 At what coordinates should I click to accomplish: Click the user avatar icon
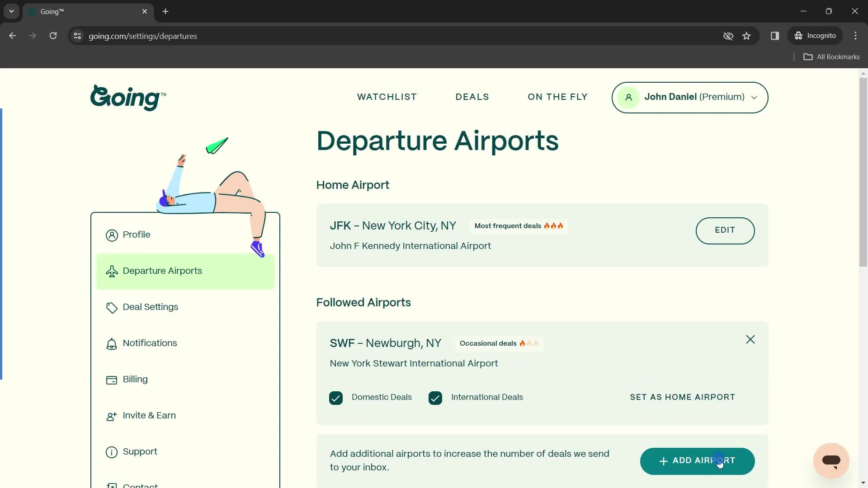pos(628,97)
